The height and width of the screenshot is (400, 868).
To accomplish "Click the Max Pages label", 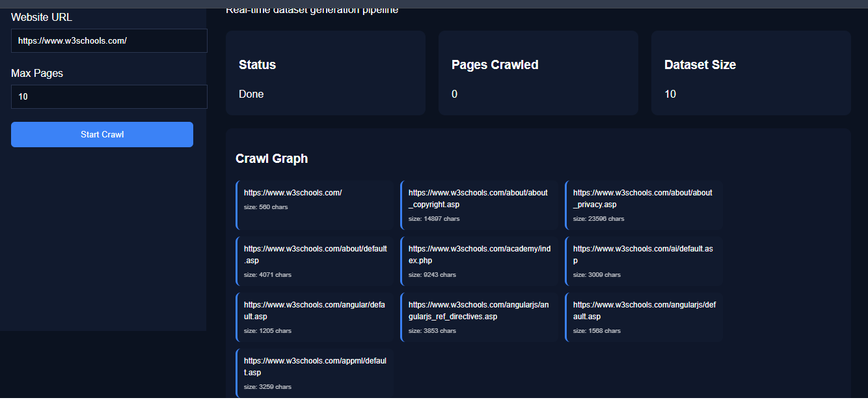I will pyautogui.click(x=37, y=73).
